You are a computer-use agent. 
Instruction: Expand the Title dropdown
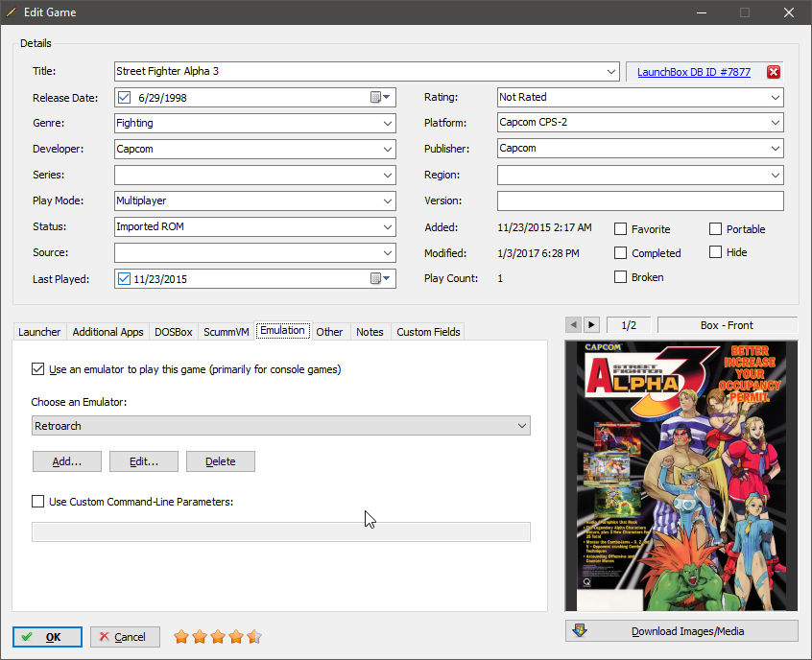(611, 71)
